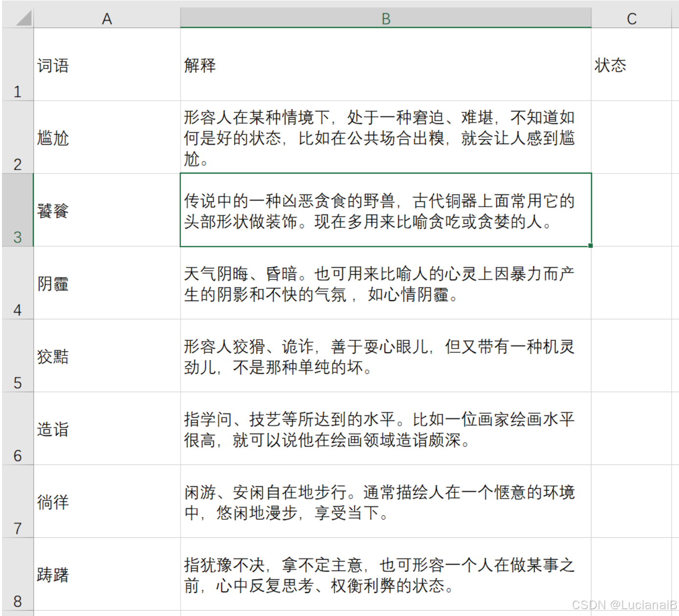Select row 2 header
Viewport: 679px width, 616px height.
click(18, 137)
